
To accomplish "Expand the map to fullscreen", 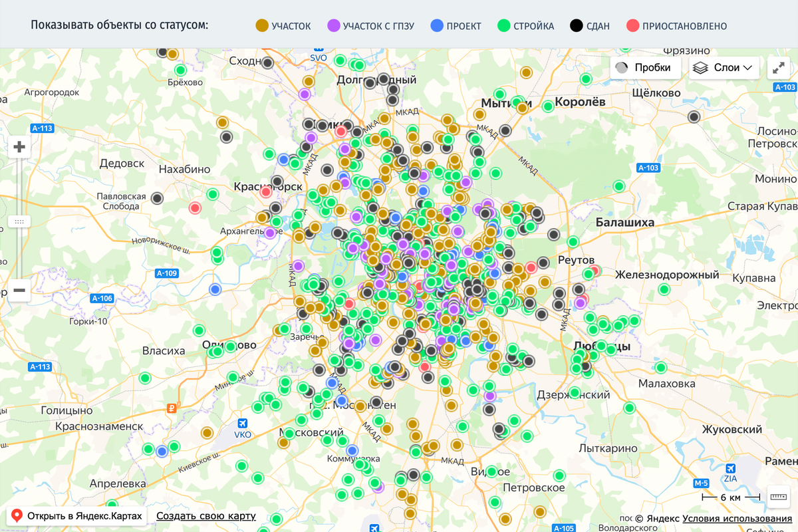I will click(778, 67).
